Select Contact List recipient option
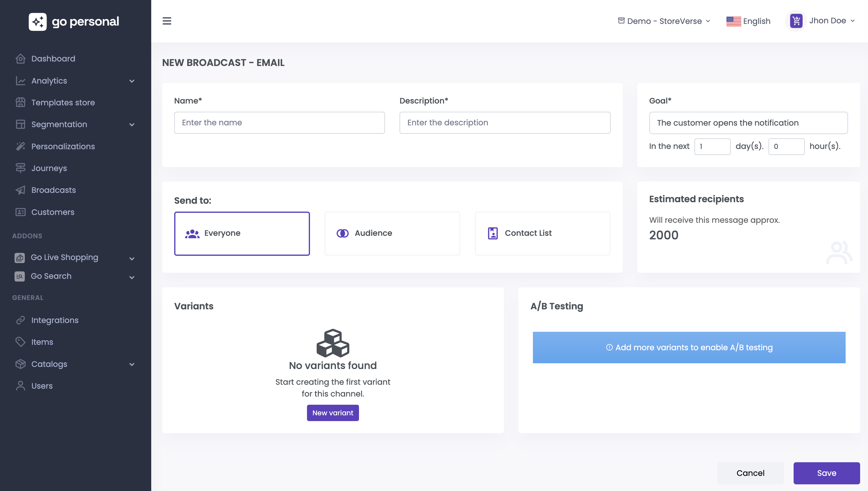The width and height of the screenshot is (868, 491). tap(543, 233)
